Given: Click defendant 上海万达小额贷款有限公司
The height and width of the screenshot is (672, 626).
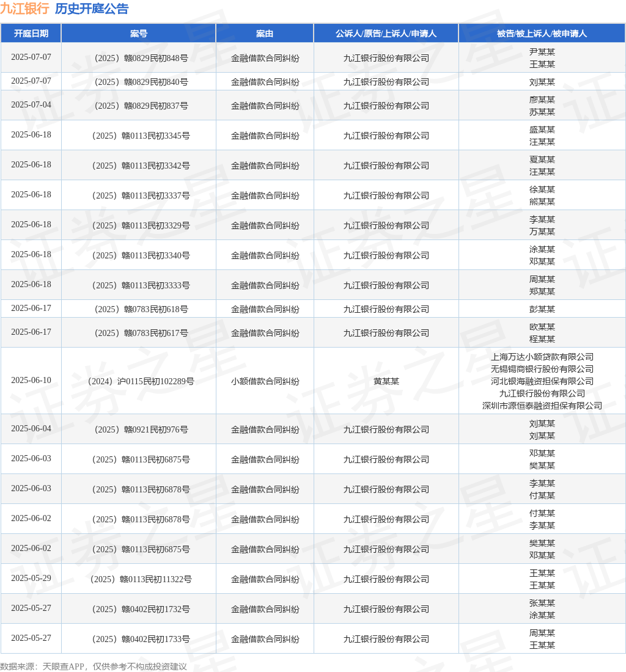Looking at the screenshot, I should point(542,357).
